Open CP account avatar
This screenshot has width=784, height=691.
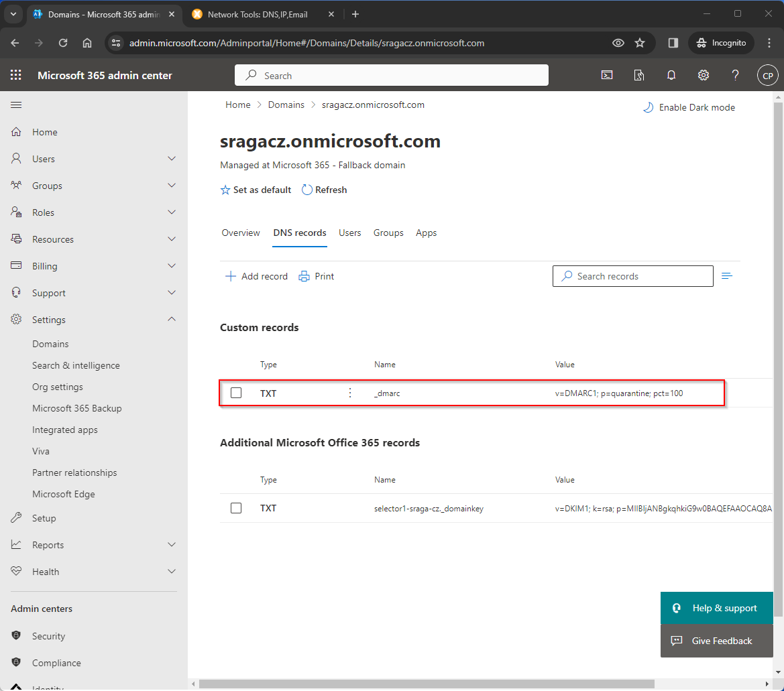tap(767, 76)
